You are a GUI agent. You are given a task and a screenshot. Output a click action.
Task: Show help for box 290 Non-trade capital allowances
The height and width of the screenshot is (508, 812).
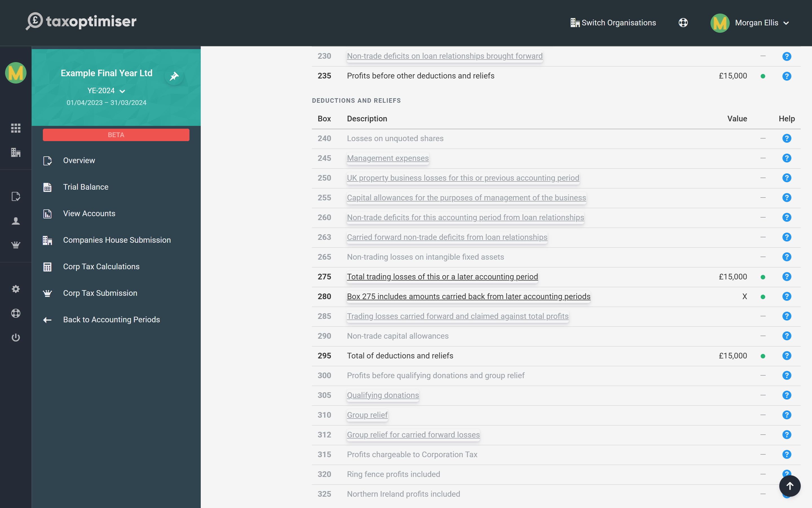click(x=787, y=336)
